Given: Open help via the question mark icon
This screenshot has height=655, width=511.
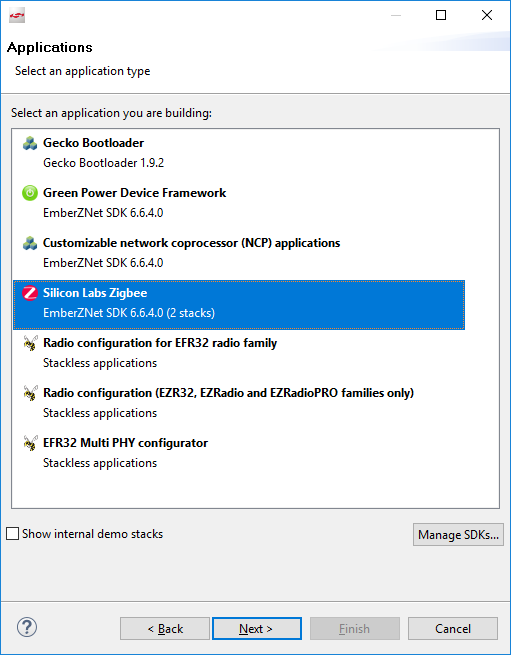Looking at the screenshot, I should [27, 627].
